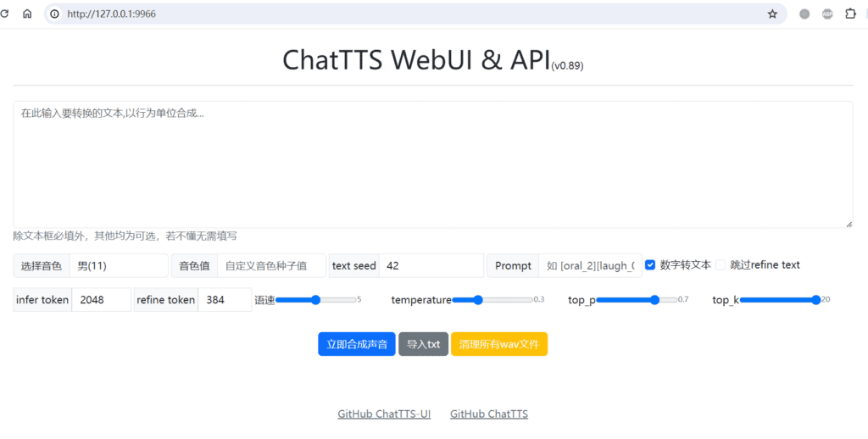Open the 选择音色 voice dropdown
The width and height of the screenshot is (868, 439).
coord(119,266)
